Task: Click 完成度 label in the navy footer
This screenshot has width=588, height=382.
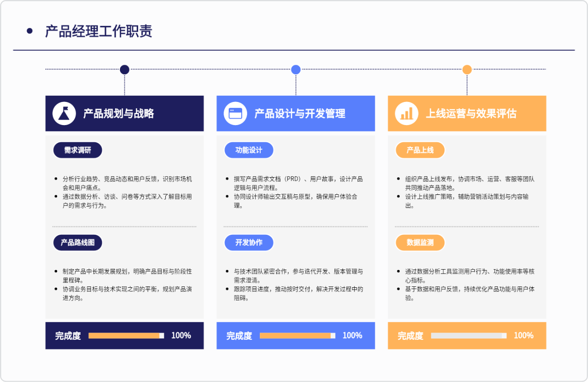Action: click(x=68, y=336)
